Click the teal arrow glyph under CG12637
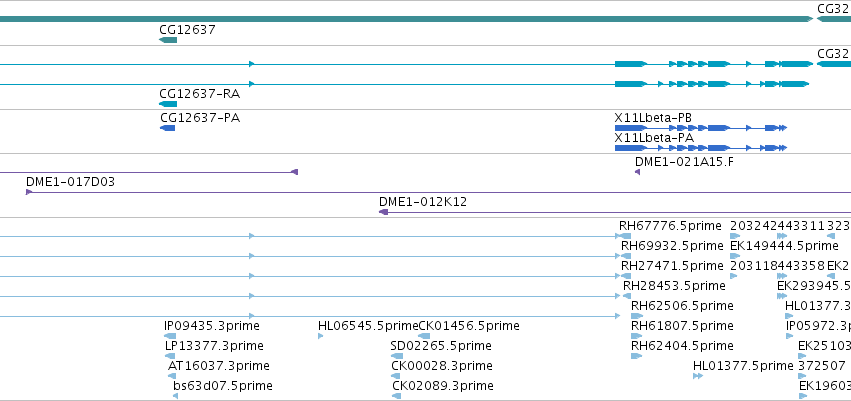The height and width of the screenshot is (401, 851). 168,40
